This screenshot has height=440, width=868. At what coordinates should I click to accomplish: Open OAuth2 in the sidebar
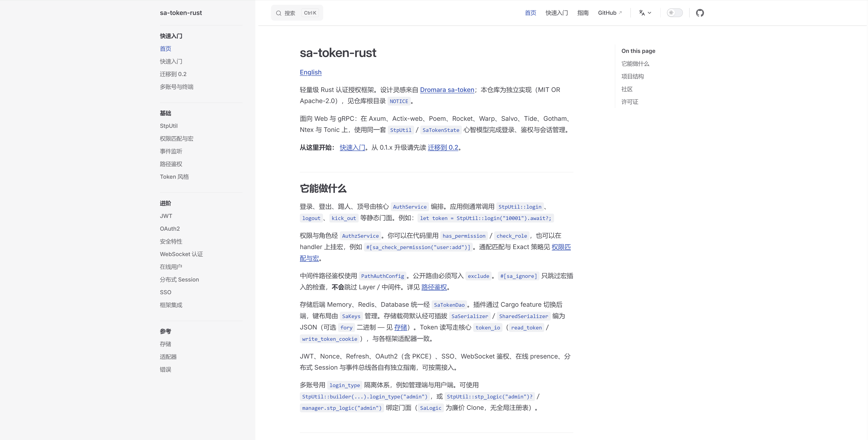[170, 229]
